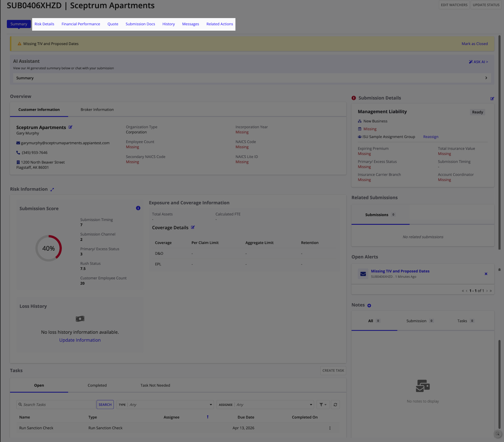The height and width of the screenshot is (442, 504).
Task: Click the Update Status button
Action: pos(486,5)
